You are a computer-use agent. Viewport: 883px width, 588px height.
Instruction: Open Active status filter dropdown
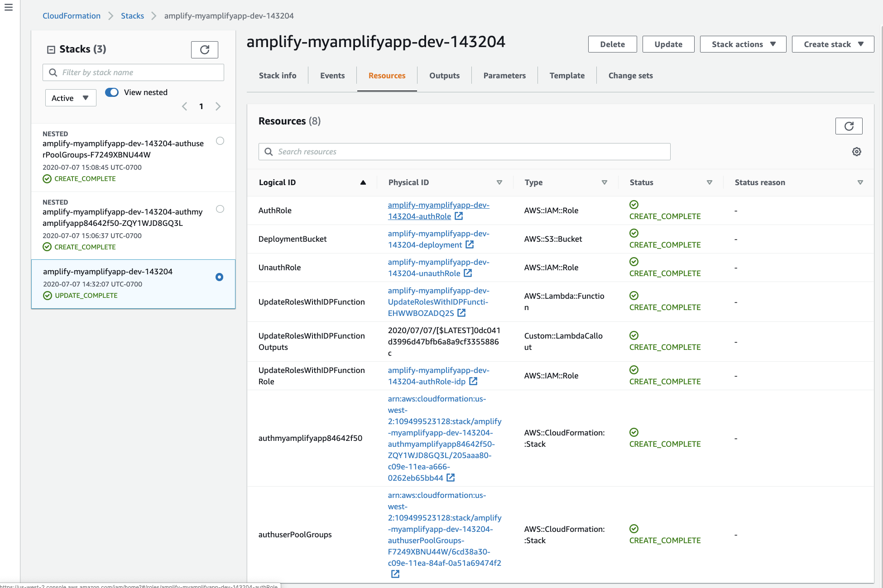(x=71, y=98)
